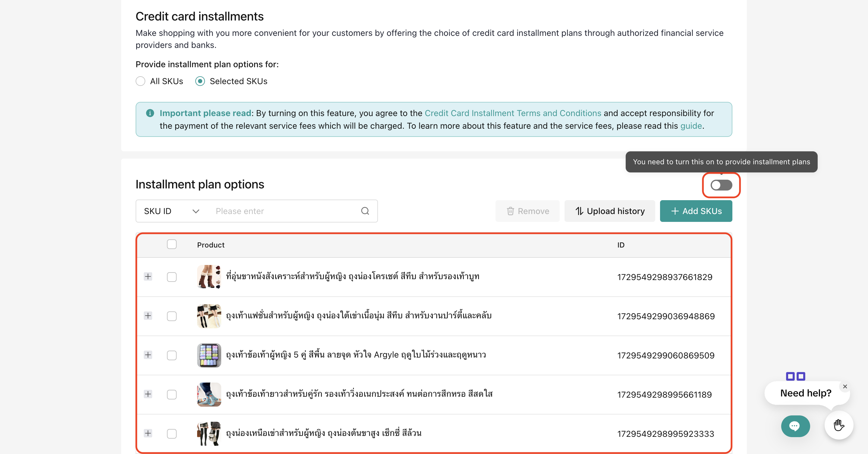This screenshot has width=868, height=454.
Task: Open the SKU ID dropdown
Action: click(x=172, y=211)
